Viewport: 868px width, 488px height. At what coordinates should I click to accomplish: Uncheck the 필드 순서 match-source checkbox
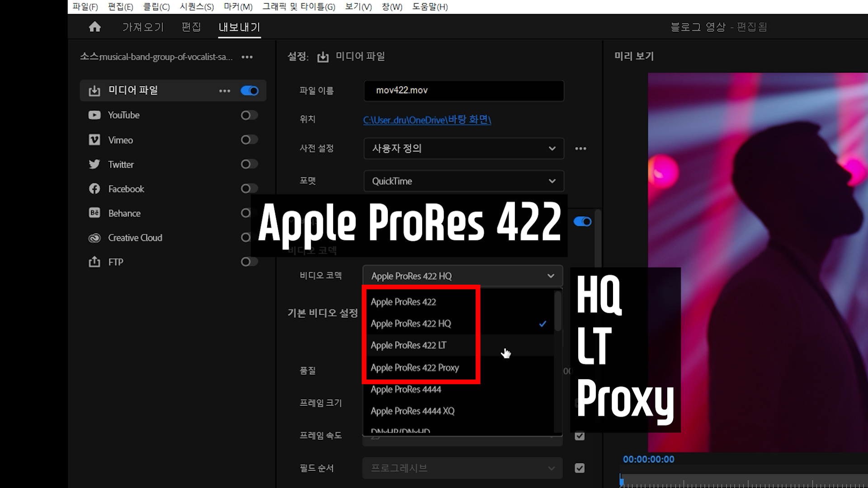coord(580,468)
